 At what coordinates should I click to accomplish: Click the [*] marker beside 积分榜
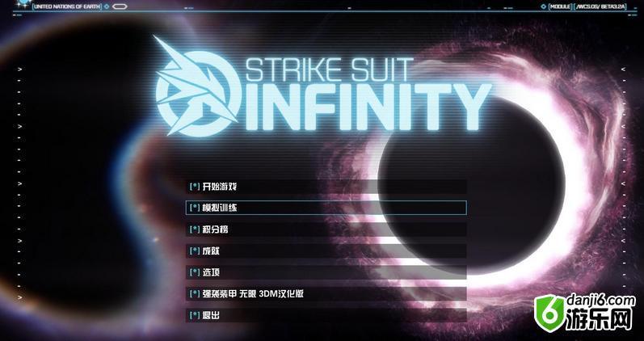[x=194, y=229]
